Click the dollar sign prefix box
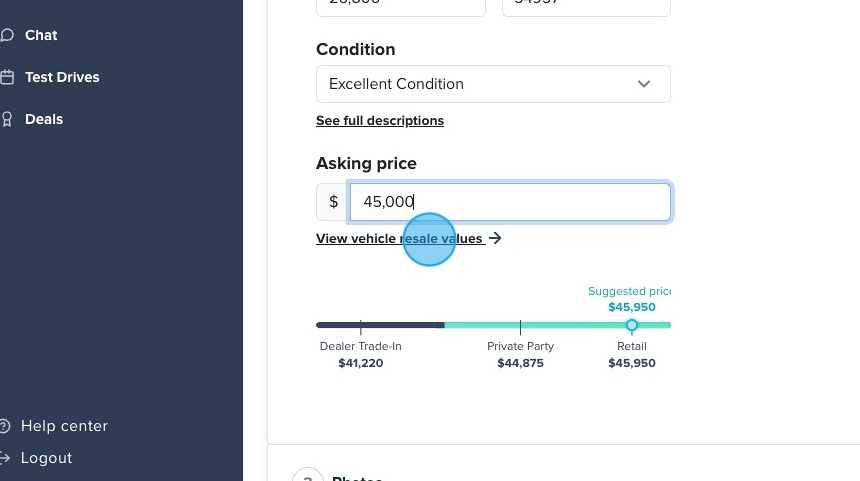 [333, 202]
